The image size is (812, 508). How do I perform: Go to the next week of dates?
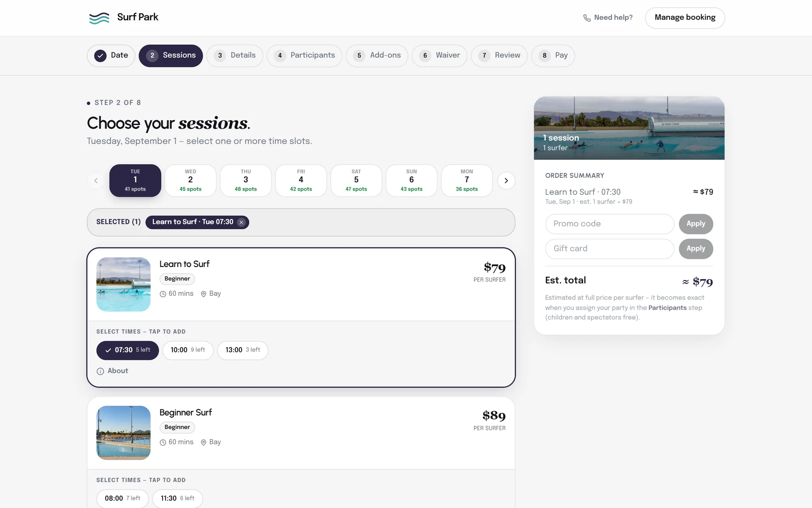tap(506, 181)
